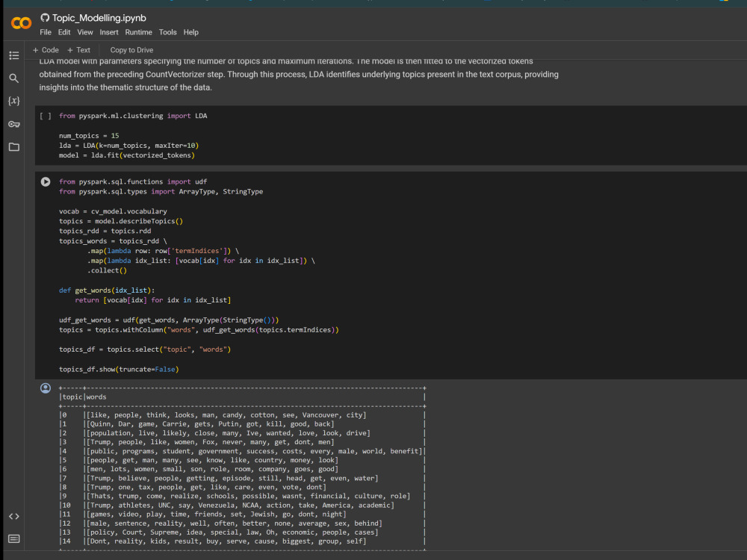This screenshot has height=560, width=747.
Task: Open the Runtime menu
Action: click(139, 32)
